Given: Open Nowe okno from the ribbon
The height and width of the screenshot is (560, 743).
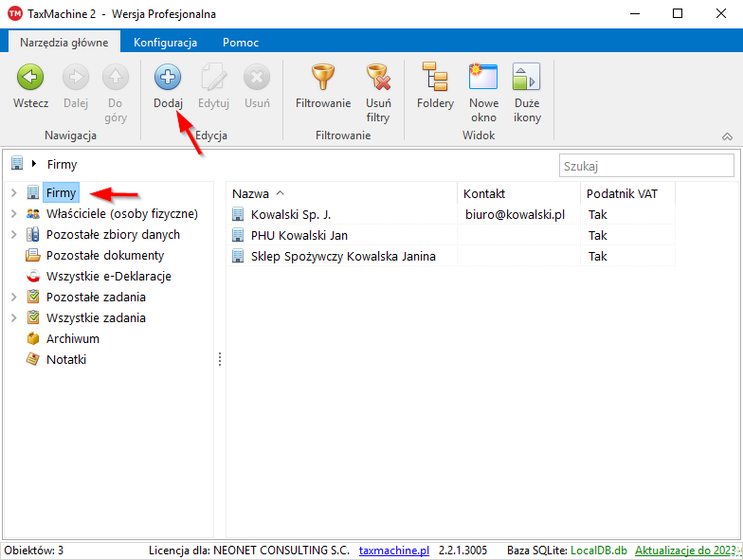Looking at the screenshot, I should (483, 78).
